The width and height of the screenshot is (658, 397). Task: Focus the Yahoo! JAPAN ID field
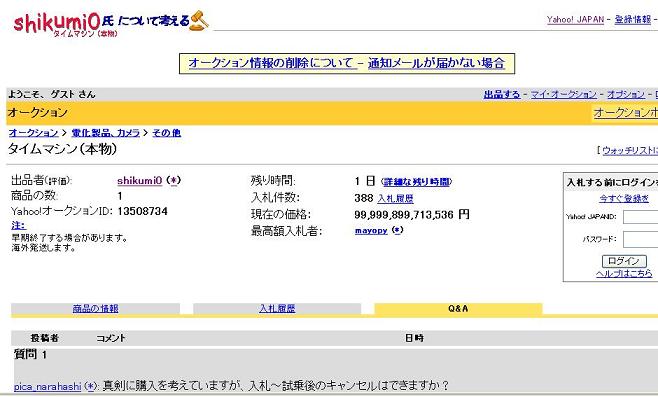[x=640, y=217]
